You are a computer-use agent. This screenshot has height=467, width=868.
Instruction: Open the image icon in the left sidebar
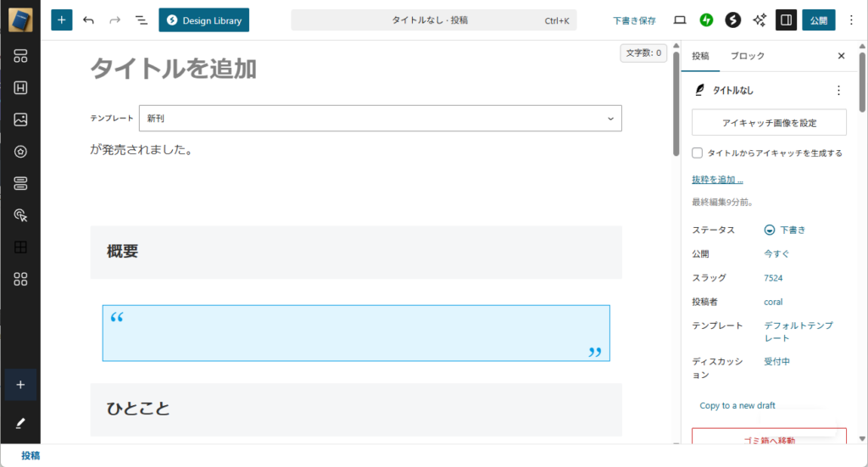point(21,120)
